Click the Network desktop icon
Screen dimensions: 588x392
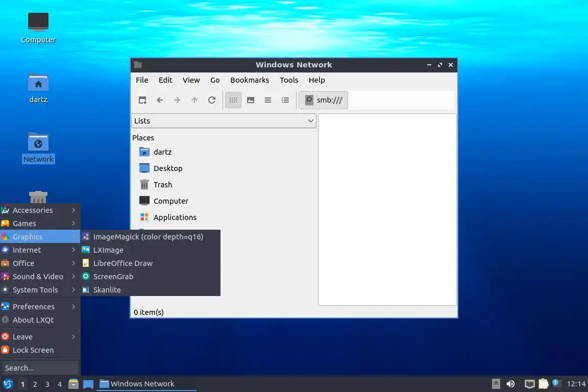point(38,148)
